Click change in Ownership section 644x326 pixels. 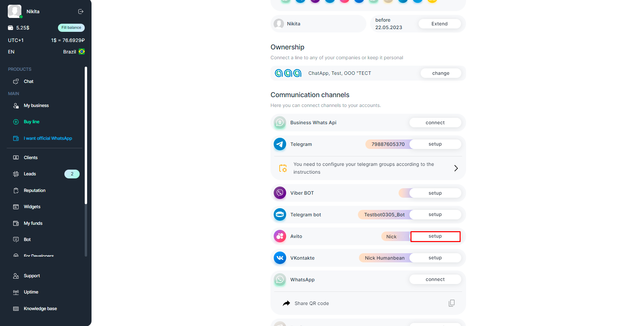[x=441, y=73]
